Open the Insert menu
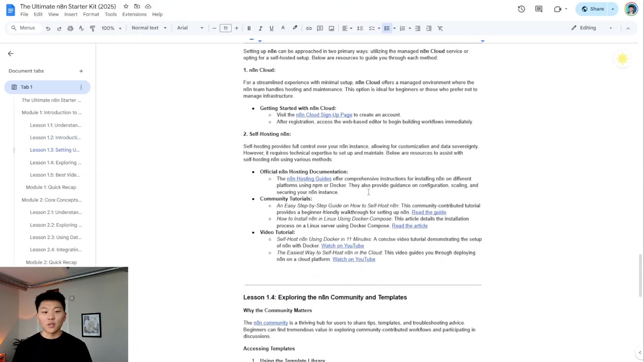Viewport: 644px width, 362px height. [x=71, y=14]
